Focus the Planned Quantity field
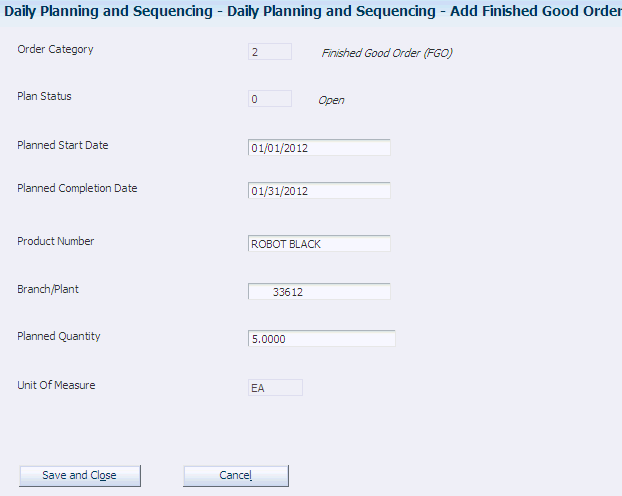The image size is (622, 496). 321,339
